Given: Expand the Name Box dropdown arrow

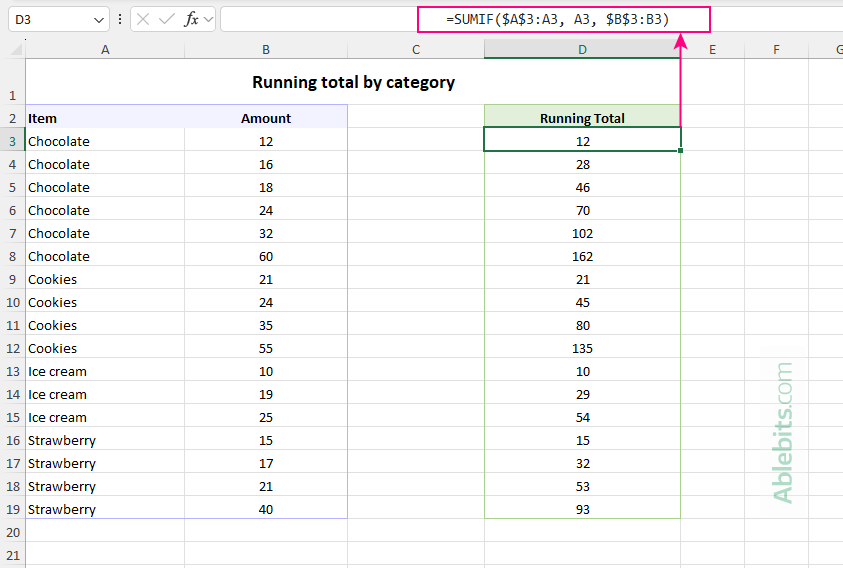Looking at the screenshot, I should (x=98, y=20).
